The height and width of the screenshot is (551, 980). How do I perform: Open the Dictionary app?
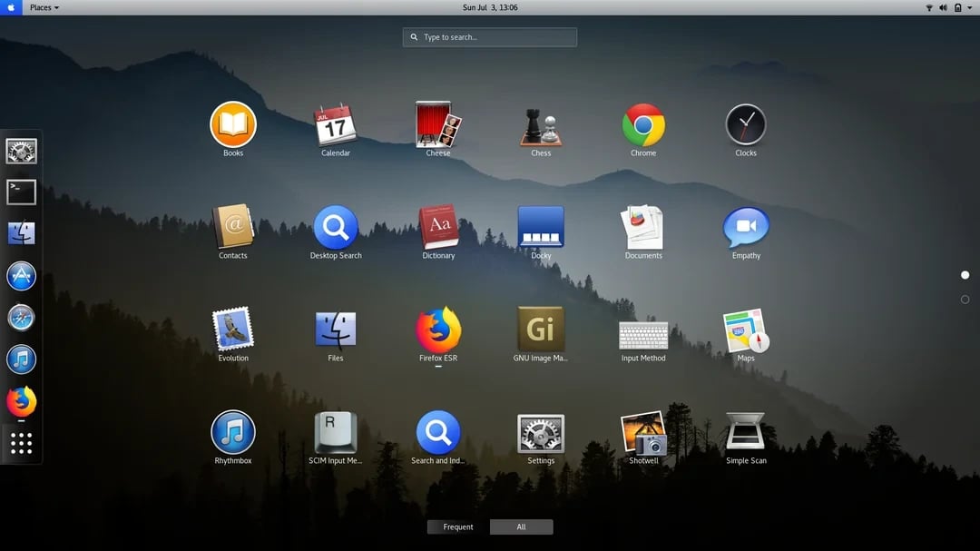[438, 226]
